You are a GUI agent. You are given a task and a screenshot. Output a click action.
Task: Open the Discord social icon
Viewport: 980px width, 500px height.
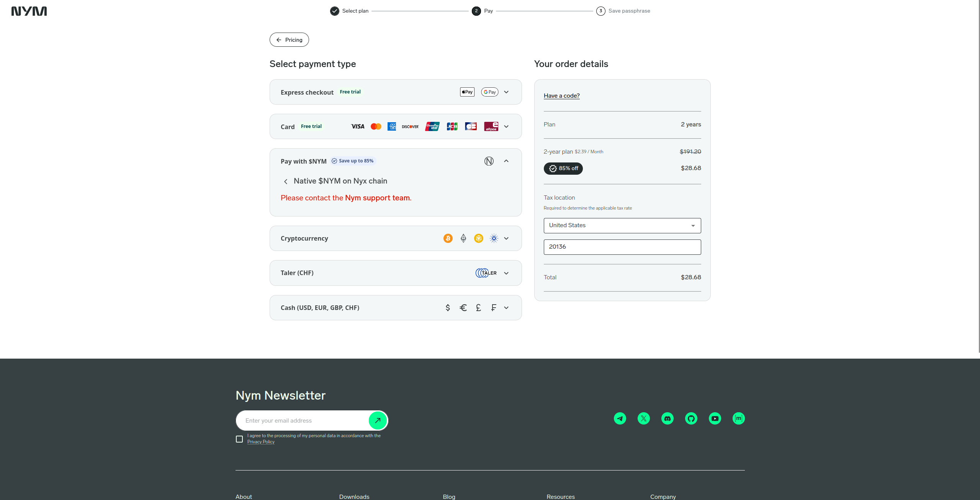(667, 418)
